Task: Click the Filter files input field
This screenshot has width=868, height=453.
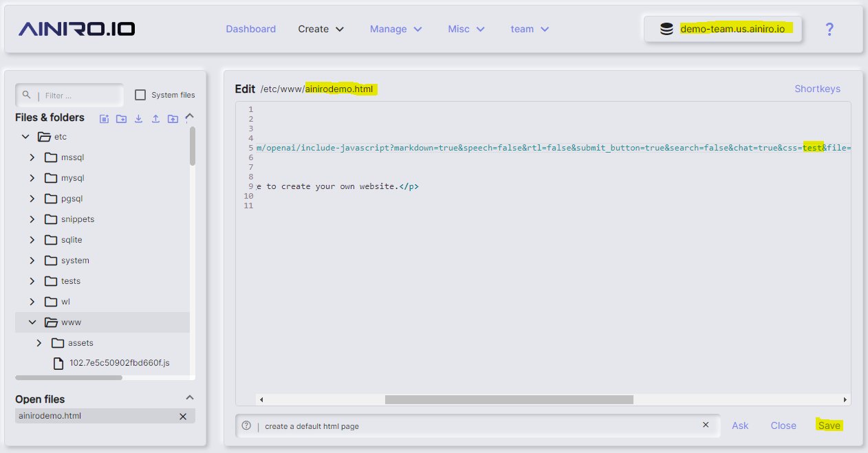Action: coord(79,96)
